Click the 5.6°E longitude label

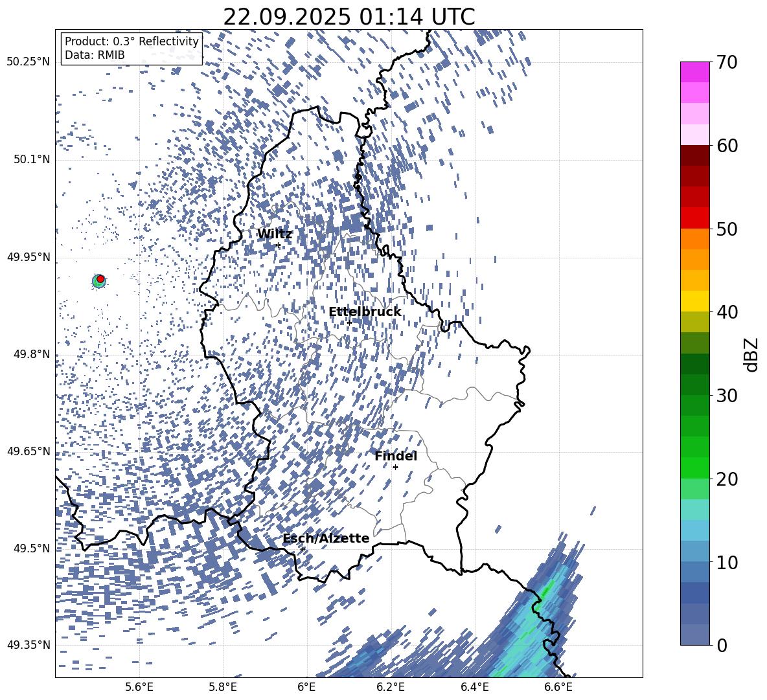point(139,687)
